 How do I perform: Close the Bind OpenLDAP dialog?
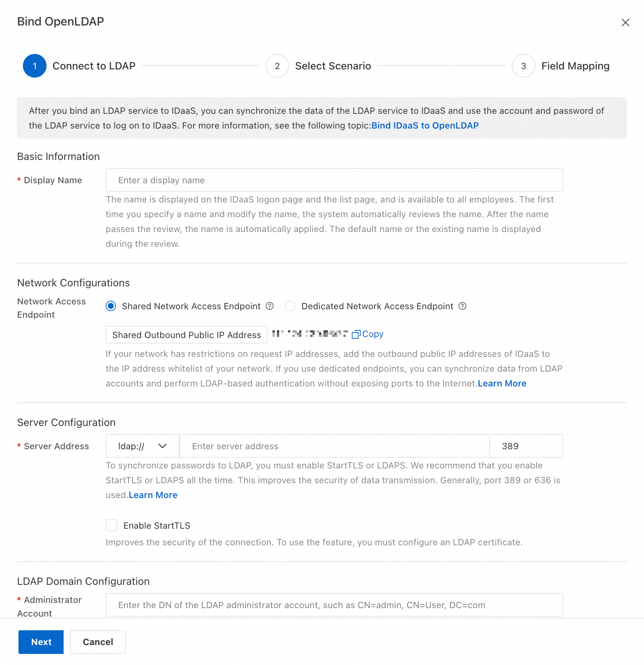click(x=625, y=23)
